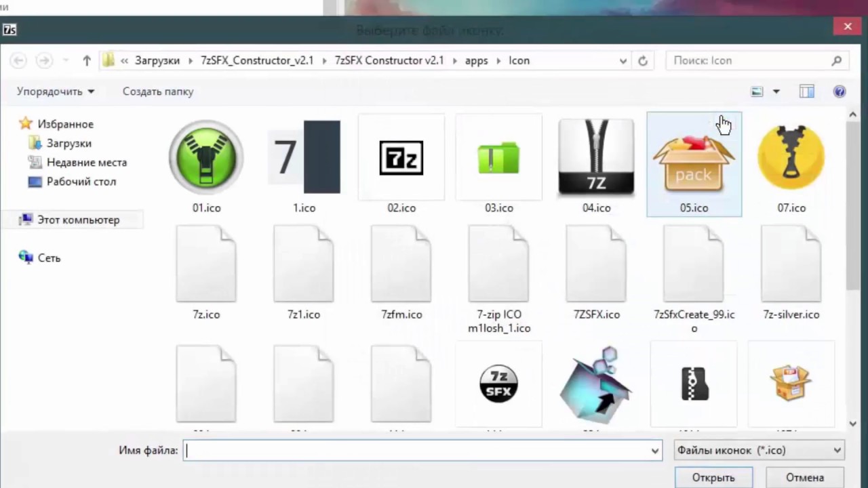Jump to 7zSFX_Constructor_v2.1 in the breadcrumb

pos(257,60)
